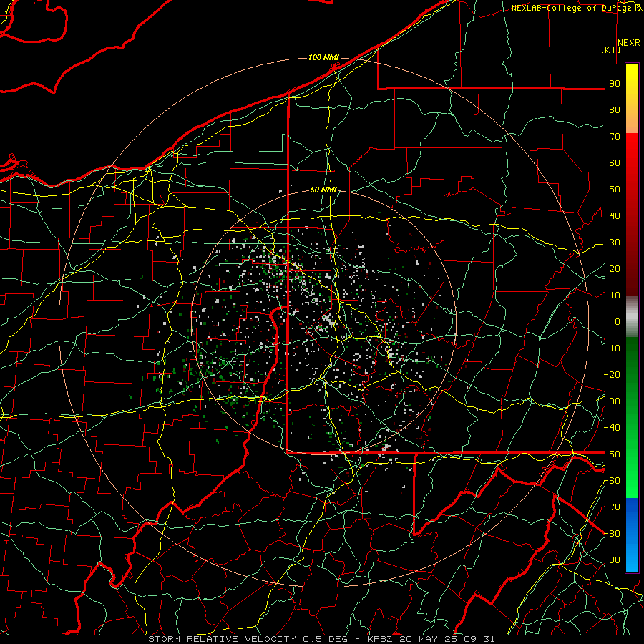Click the 50 NMI range ring label
Viewport: 644px width, 644px height.
coord(323,190)
